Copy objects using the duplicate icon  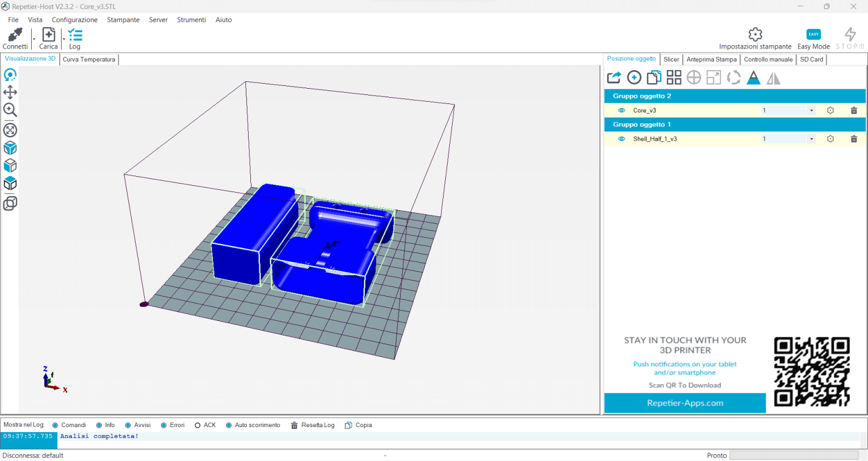(x=654, y=77)
